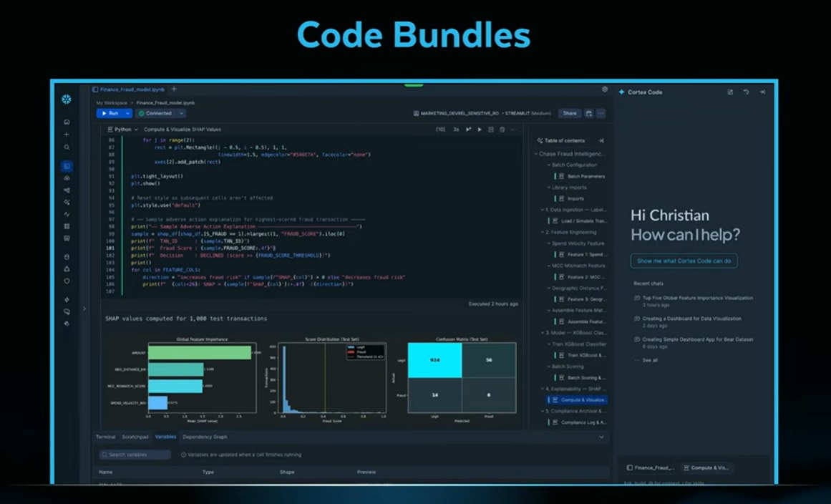
Task: Click the Search variables field
Action: tap(135, 455)
